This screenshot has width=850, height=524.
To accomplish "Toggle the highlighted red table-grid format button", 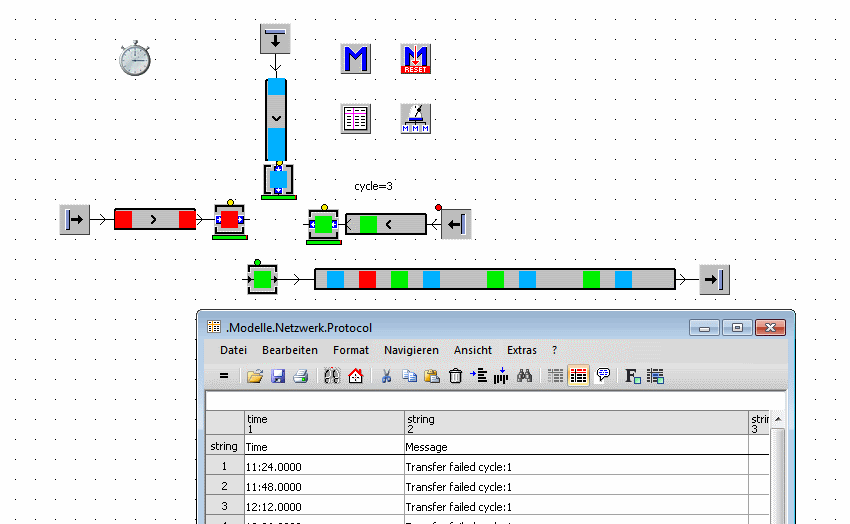I will click(x=578, y=376).
